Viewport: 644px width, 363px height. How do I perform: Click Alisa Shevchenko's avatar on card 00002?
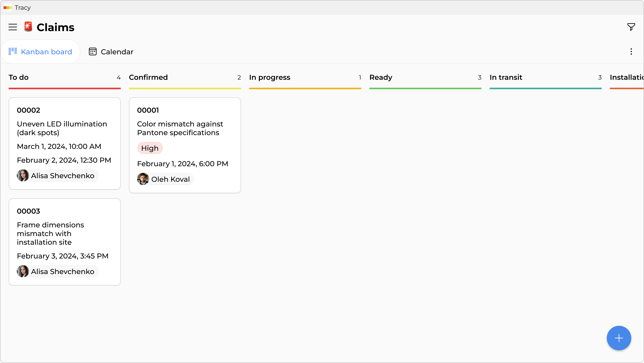pyautogui.click(x=23, y=175)
